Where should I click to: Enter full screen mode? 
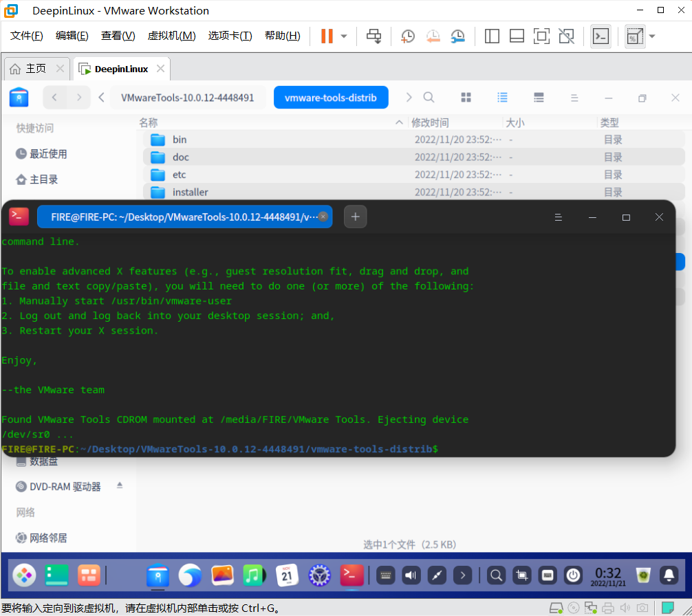pyautogui.click(x=541, y=36)
